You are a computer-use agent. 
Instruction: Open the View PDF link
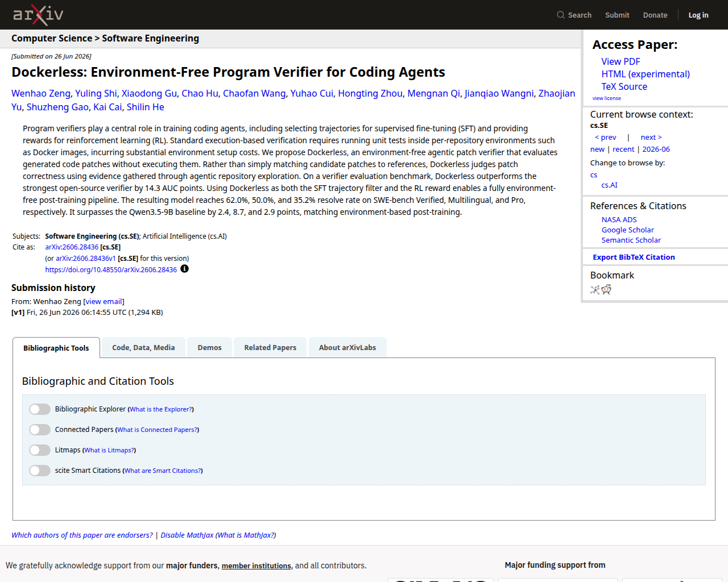[621, 61]
